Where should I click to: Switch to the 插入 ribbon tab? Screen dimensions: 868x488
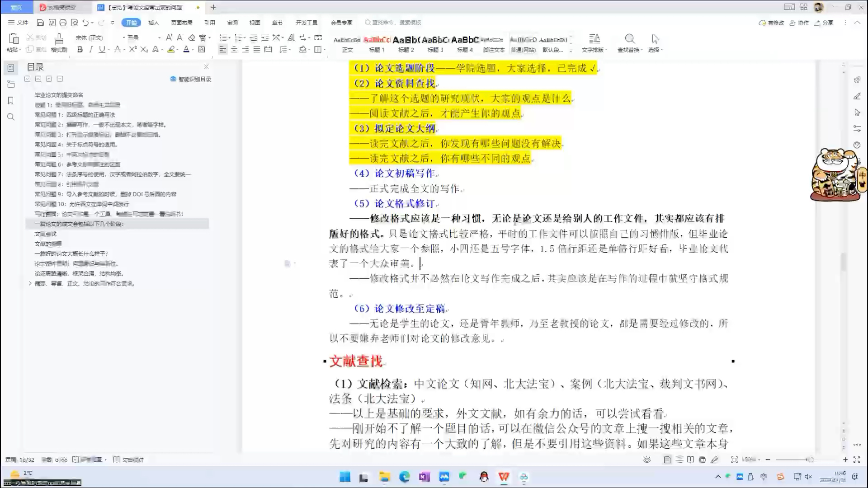pos(154,23)
